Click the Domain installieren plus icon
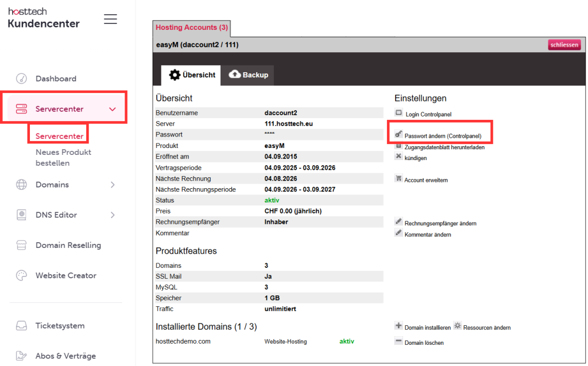588x366 pixels. click(399, 326)
